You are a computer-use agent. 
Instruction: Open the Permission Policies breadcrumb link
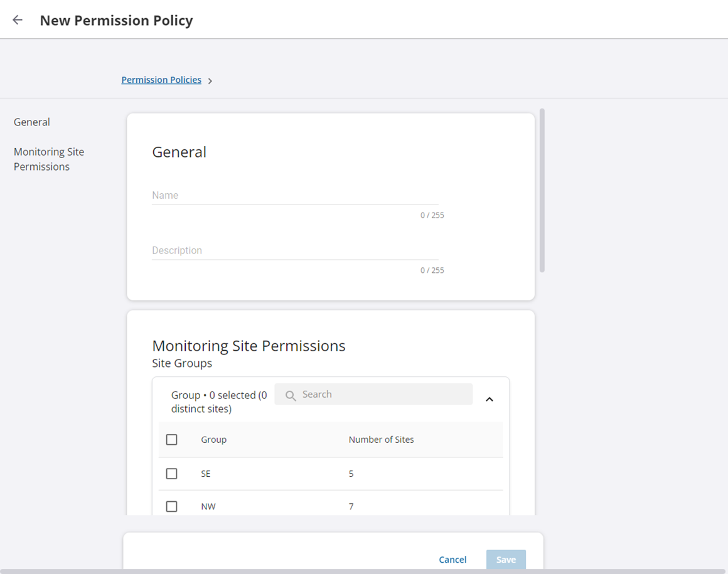coord(161,80)
